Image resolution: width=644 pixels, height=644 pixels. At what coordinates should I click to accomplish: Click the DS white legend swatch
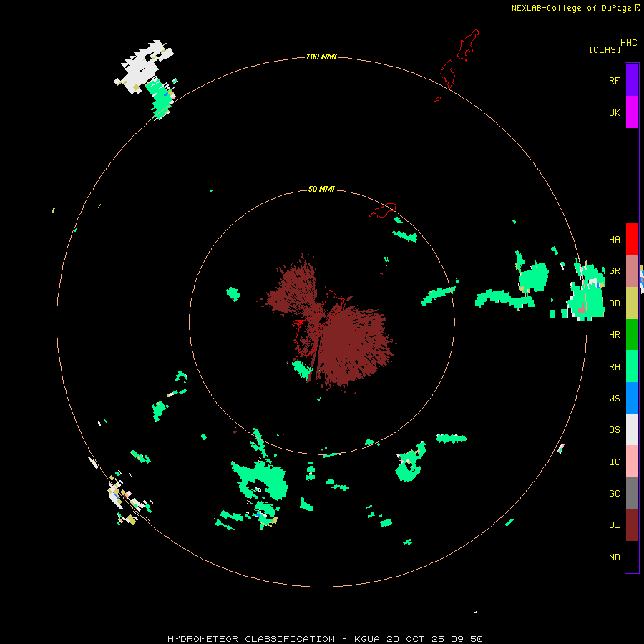pos(632,429)
